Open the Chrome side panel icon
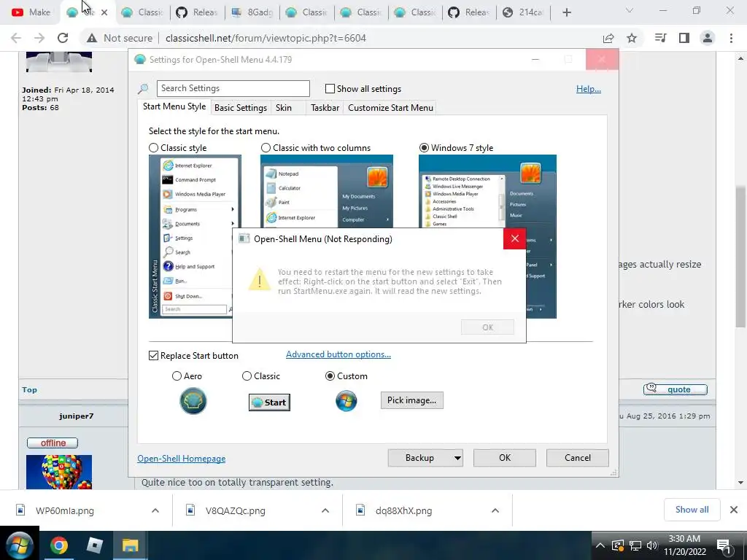This screenshot has height=560, width=747. 684,38
